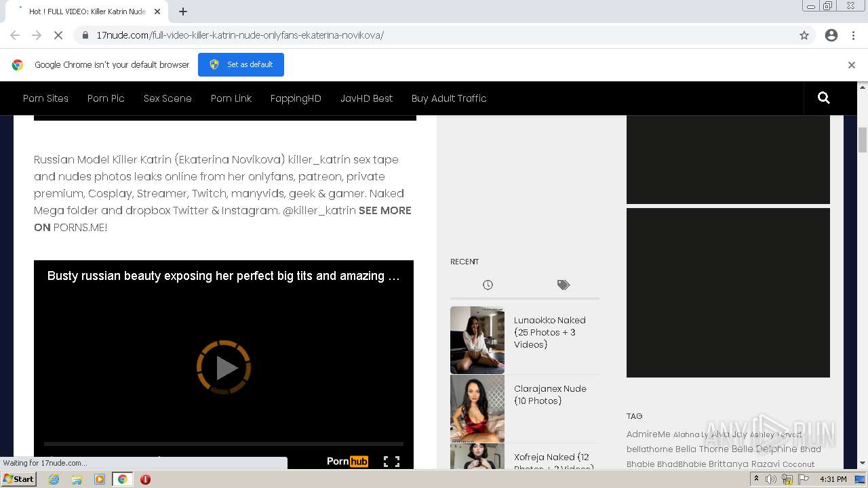Open the media player taskbar icon
This screenshot has height=488, width=868.
pos(100,479)
